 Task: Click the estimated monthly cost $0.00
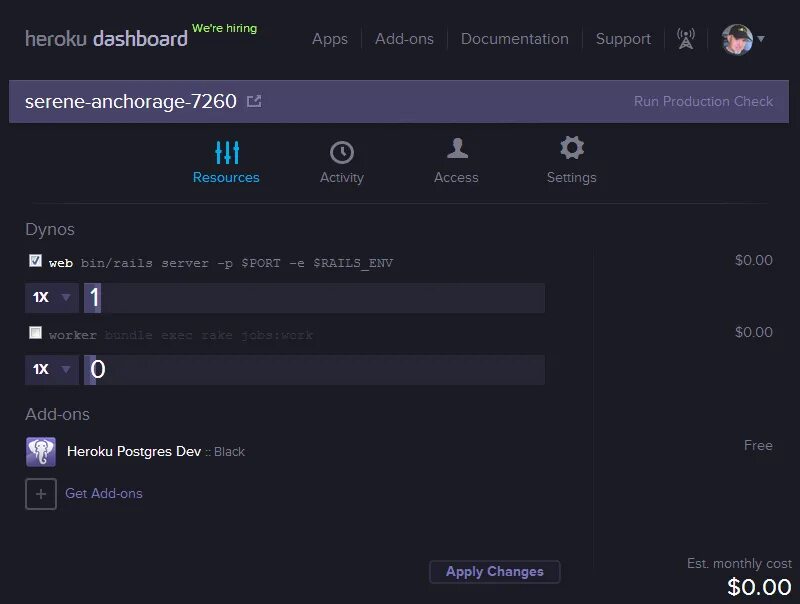pyautogui.click(x=759, y=587)
